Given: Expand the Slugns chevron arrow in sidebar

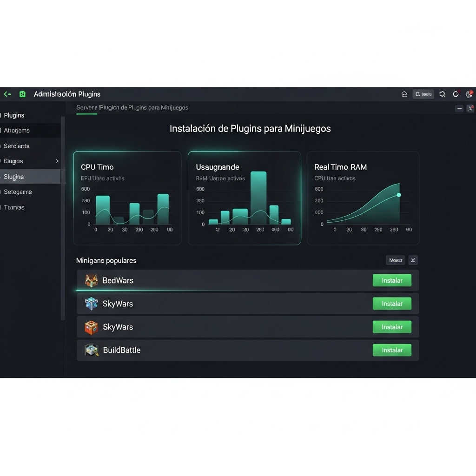Looking at the screenshot, I should pos(57,161).
